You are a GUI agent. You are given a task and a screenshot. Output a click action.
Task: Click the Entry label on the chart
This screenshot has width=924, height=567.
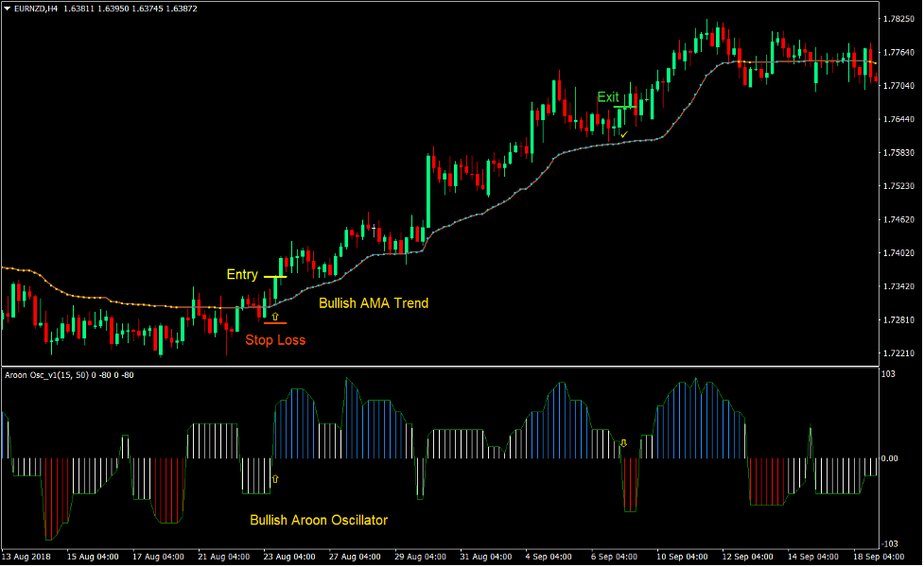click(242, 275)
